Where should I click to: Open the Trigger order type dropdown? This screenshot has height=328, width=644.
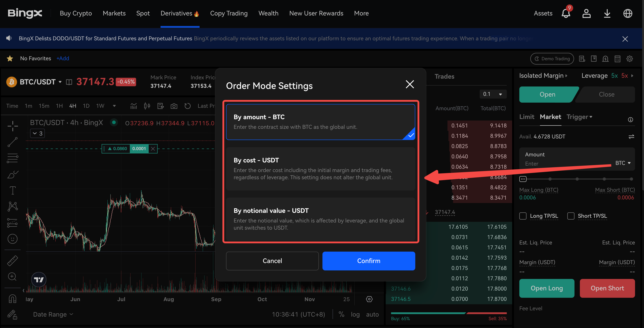579,117
